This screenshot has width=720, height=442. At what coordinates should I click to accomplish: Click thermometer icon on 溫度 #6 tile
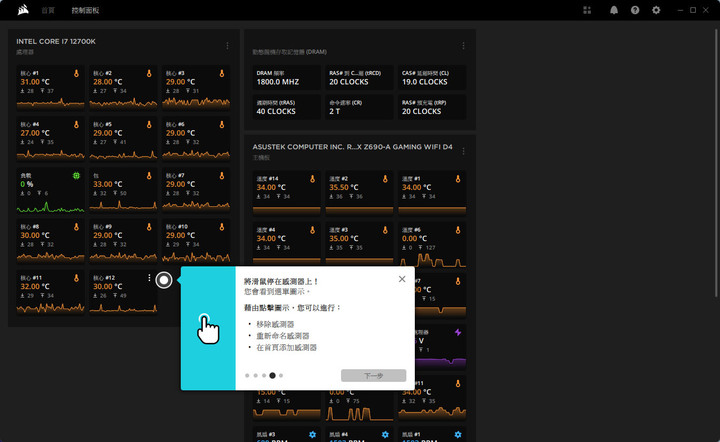[458, 230]
